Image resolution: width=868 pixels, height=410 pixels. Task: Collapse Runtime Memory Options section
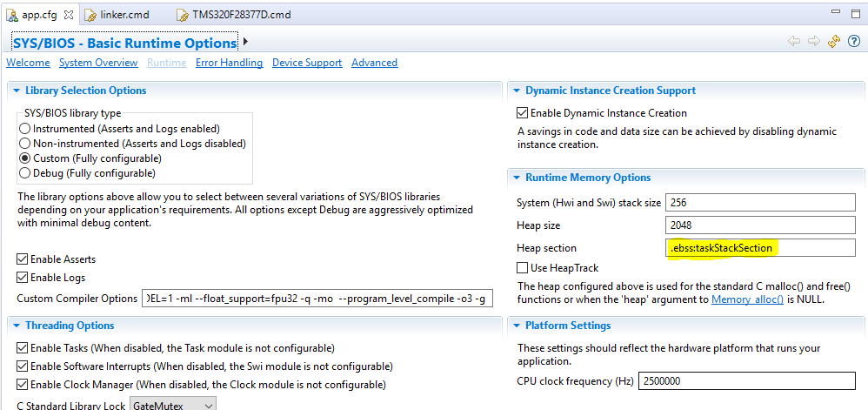(517, 178)
